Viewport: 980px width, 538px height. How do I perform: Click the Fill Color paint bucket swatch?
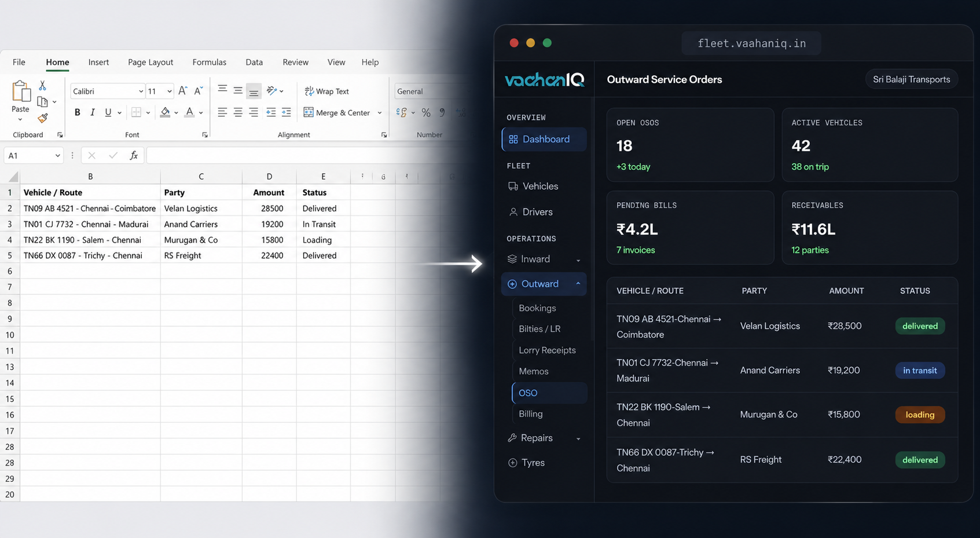click(165, 112)
